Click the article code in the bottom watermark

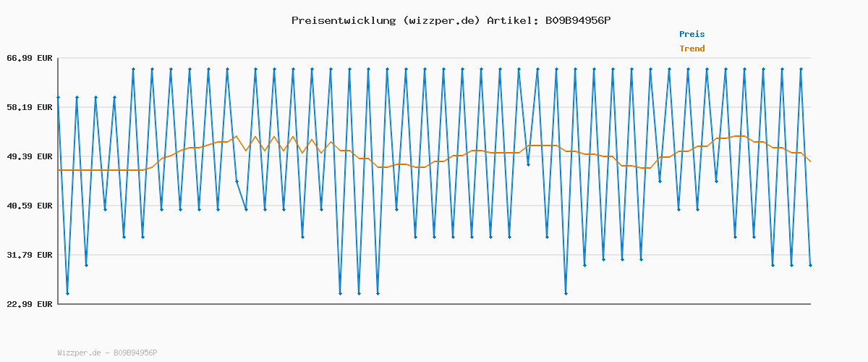tap(135, 353)
